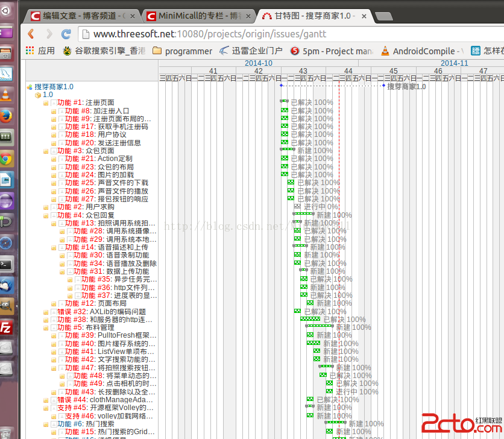Reload the Gantt page with refresh icon
Screen dimensions: 504x439
pyautogui.click(x=66, y=34)
